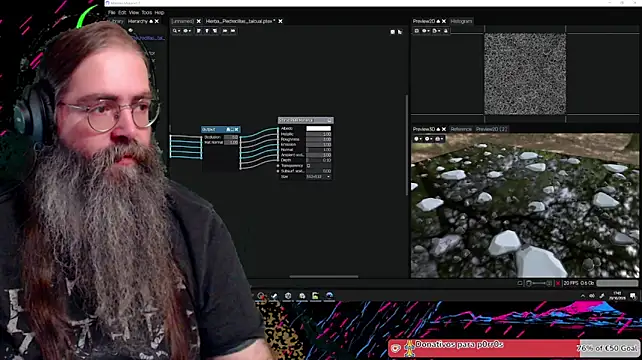The width and height of the screenshot is (642, 360).
Task: Open the Edit menu
Action: (x=122, y=13)
